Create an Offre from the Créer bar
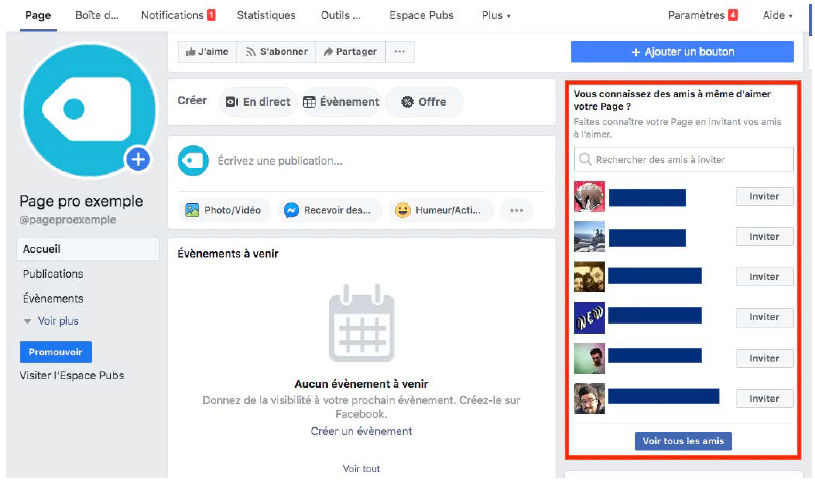Image resolution: width=815 pixels, height=482 pixels. [x=424, y=102]
